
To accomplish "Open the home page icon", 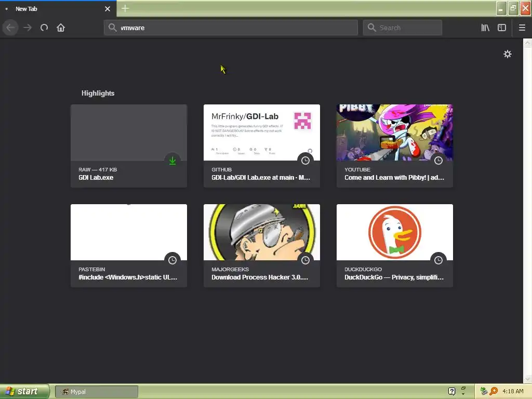I will (x=61, y=28).
